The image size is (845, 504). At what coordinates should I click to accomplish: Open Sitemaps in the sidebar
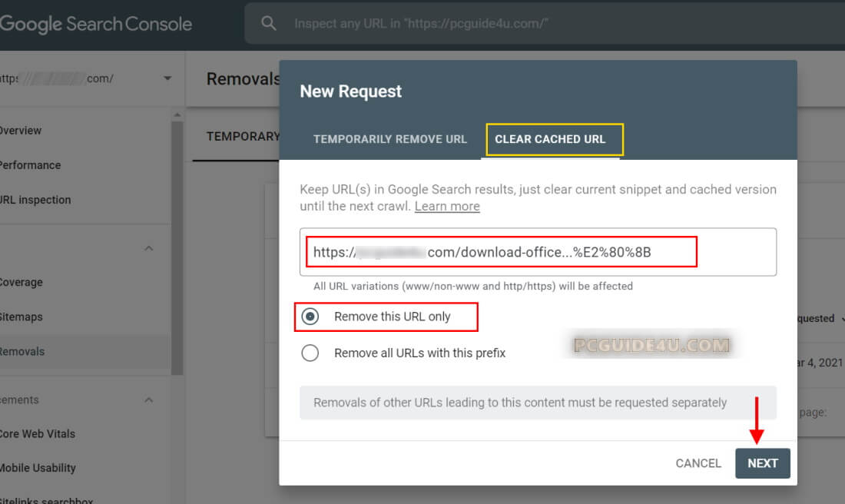tap(22, 317)
